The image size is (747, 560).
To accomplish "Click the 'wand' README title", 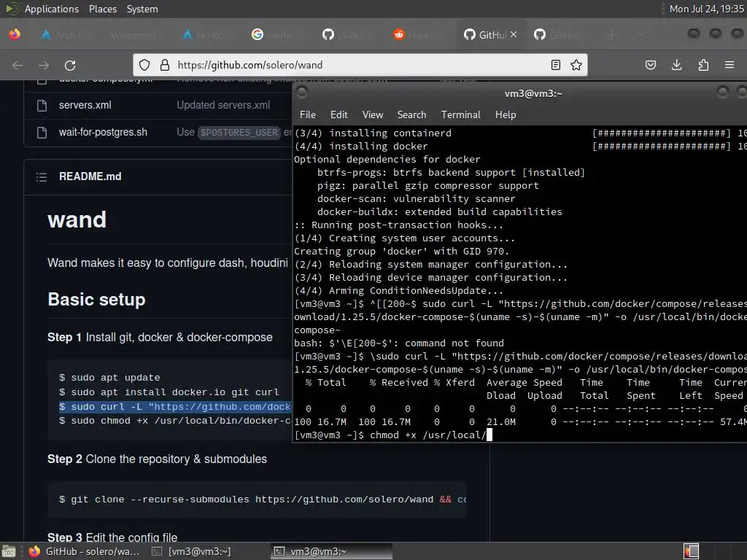I will pyautogui.click(x=77, y=219).
